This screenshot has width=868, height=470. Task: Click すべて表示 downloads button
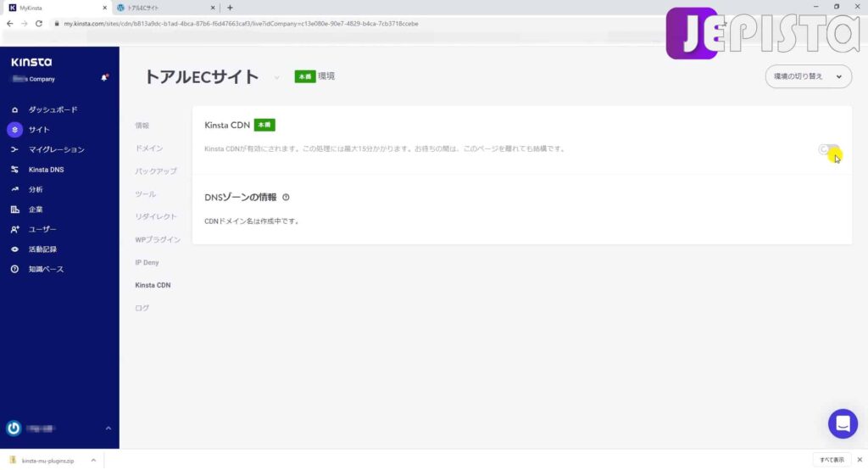point(832,460)
